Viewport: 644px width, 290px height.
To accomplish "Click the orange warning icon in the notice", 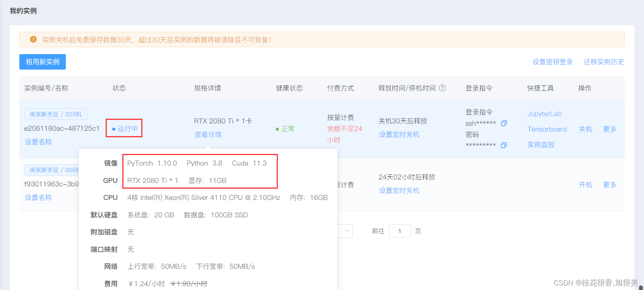I will coord(33,39).
